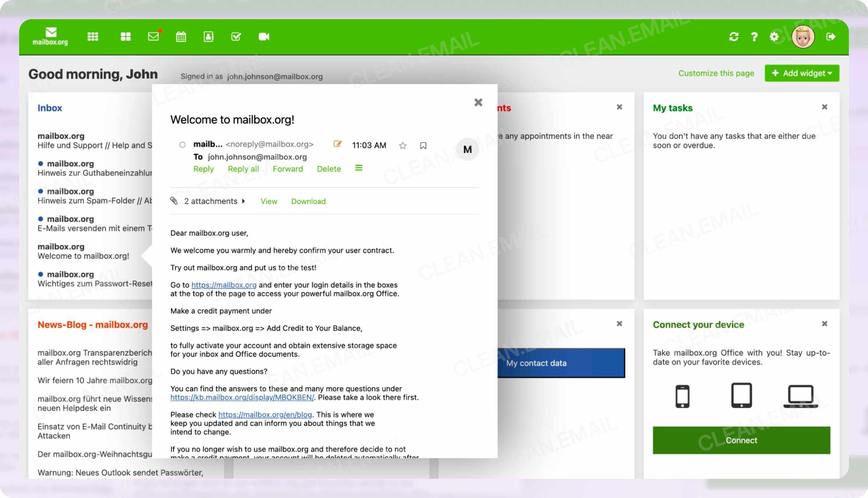Refresh mailbox data
The height and width of the screenshot is (498, 868).
[734, 37]
